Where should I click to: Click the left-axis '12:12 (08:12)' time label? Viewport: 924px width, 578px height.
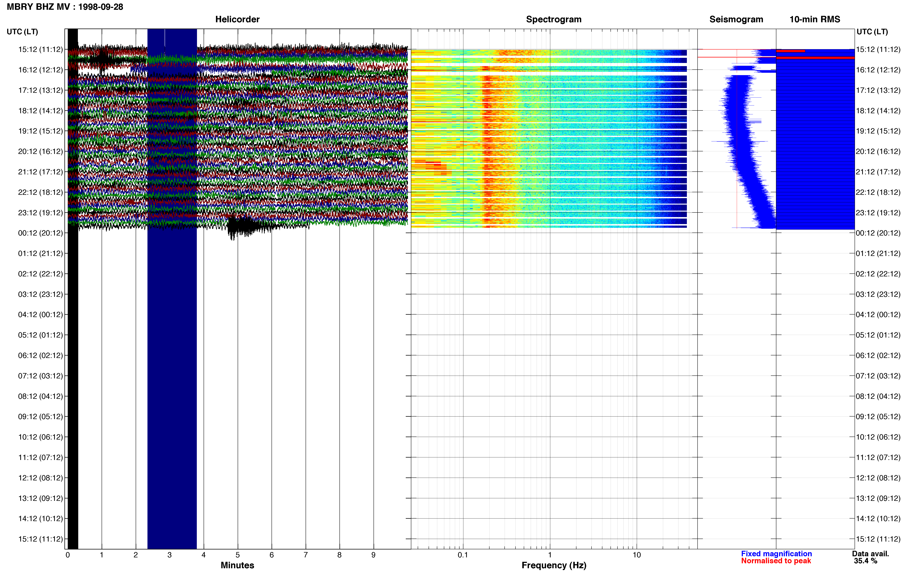point(41,478)
